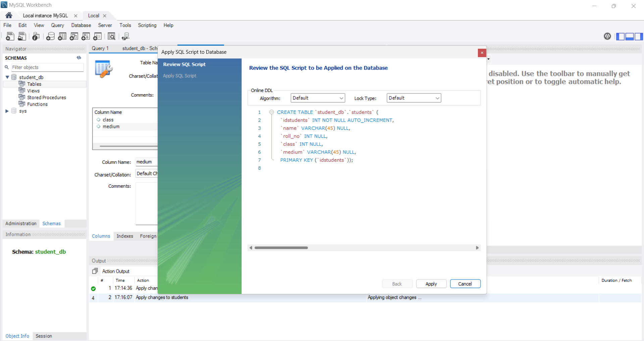Select the medium column row
The height and width of the screenshot is (341, 644).
(125, 126)
